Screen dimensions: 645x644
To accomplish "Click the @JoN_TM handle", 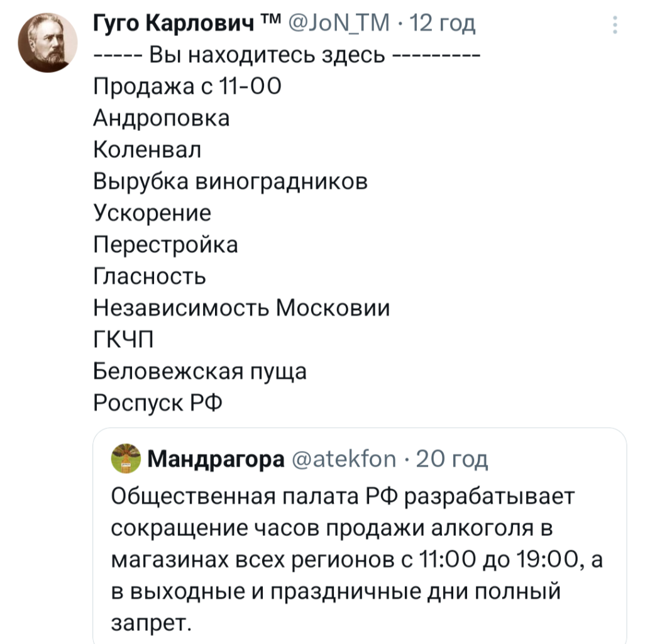I will coord(343,24).
